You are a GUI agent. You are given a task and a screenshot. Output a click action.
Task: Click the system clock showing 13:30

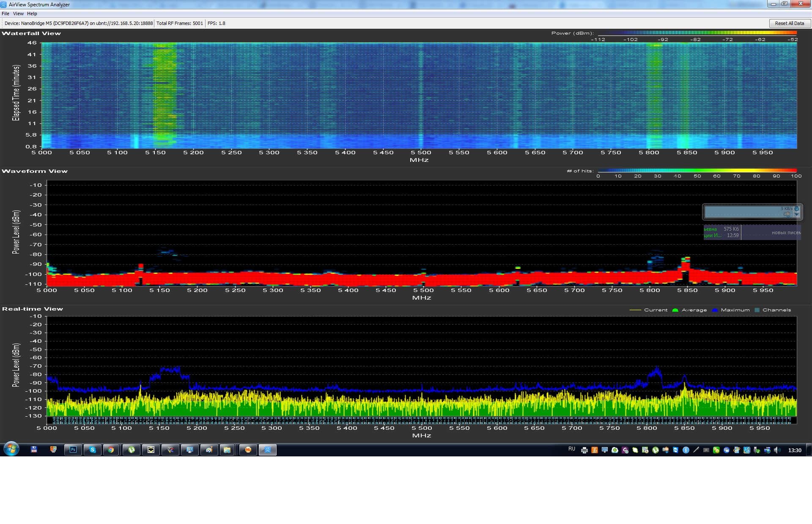tap(795, 450)
